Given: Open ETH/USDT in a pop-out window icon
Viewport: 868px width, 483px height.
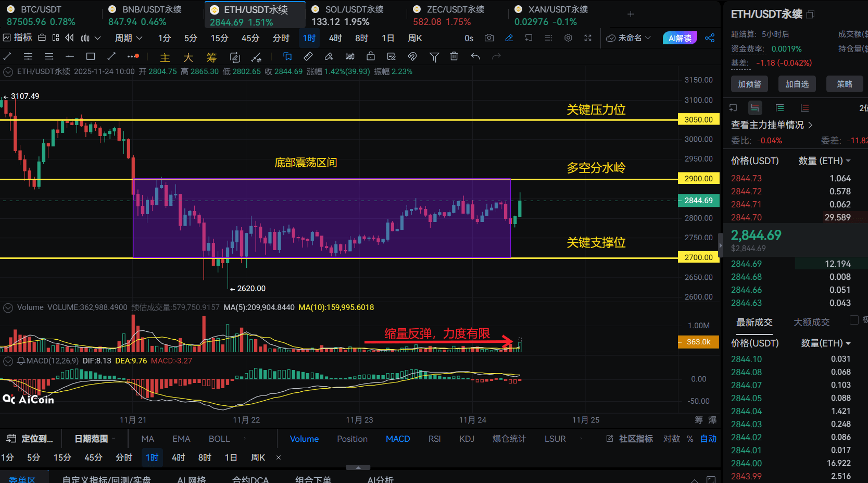Looking at the screenshot, I should [x=810, y=15].
